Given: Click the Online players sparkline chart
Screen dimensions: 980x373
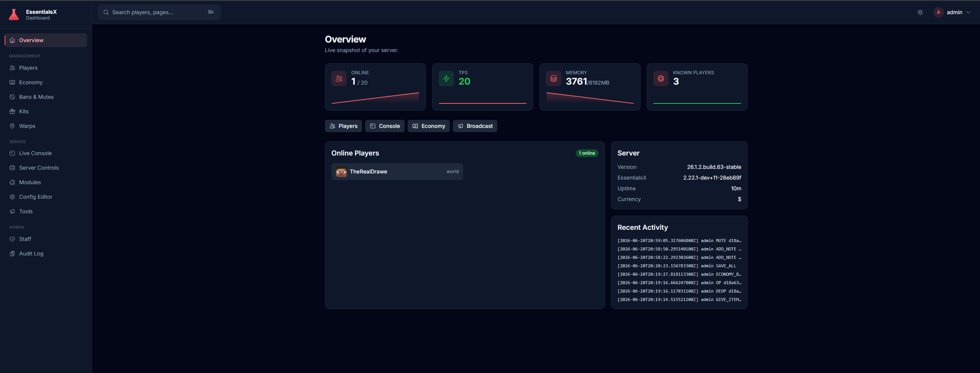Looking at the screenshot, I should click(x=375, y=98).
